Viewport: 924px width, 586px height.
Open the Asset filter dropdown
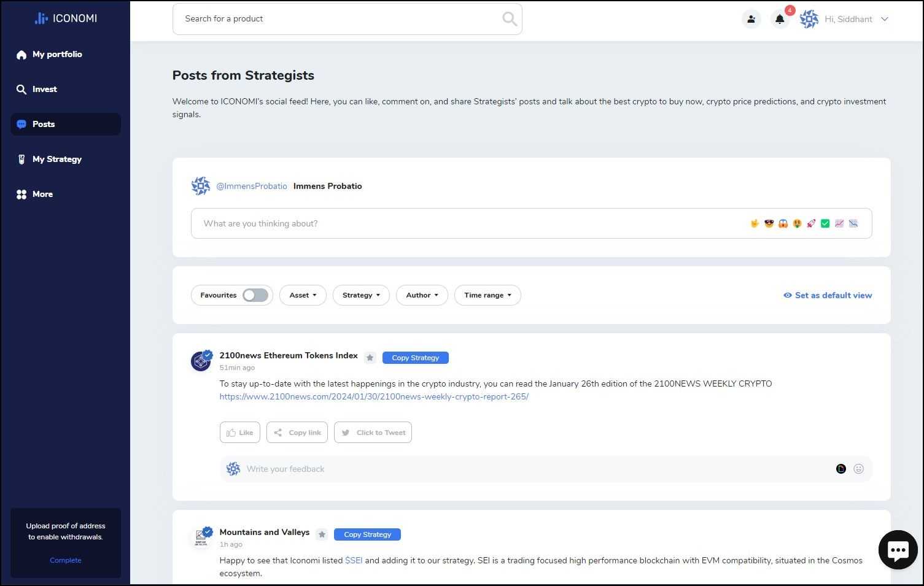(302, 295)
